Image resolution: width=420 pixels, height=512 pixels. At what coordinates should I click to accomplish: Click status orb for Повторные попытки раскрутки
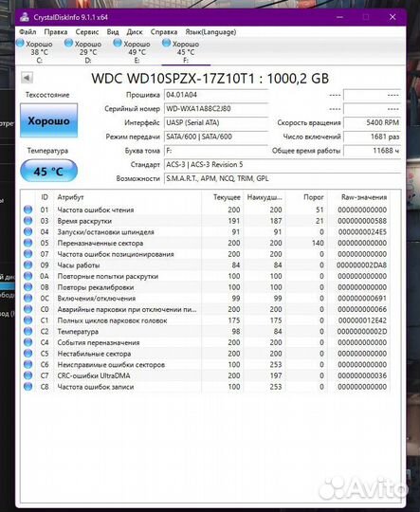pyautogui.click(x=28, y=276)
